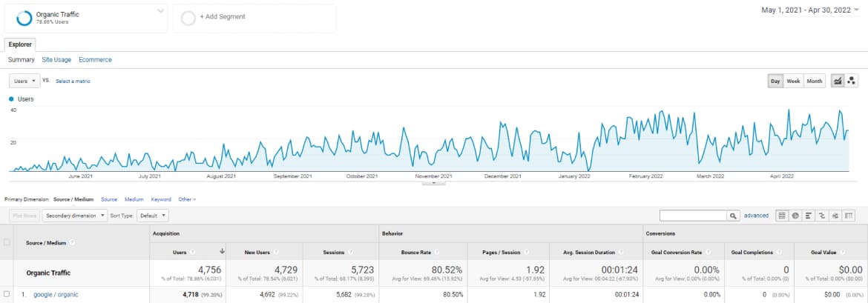Viewport: 868px width, 303px height.
Task: Open the Sort Type Default dropdown
Action: pyautogui.click(x=154, y=216)
